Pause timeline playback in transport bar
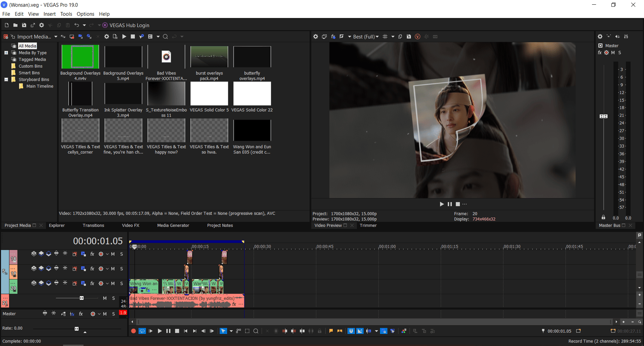644x346 pixels. coord(168,331)
